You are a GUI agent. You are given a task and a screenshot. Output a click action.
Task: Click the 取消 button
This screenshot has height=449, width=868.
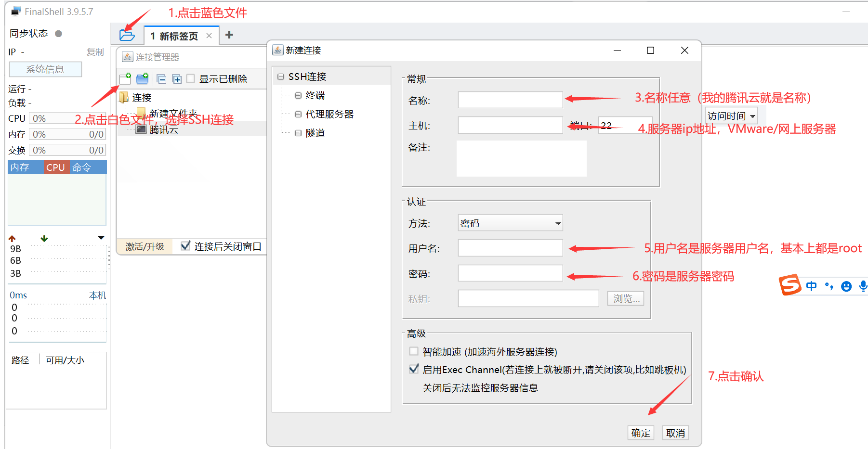pos(675,433)
